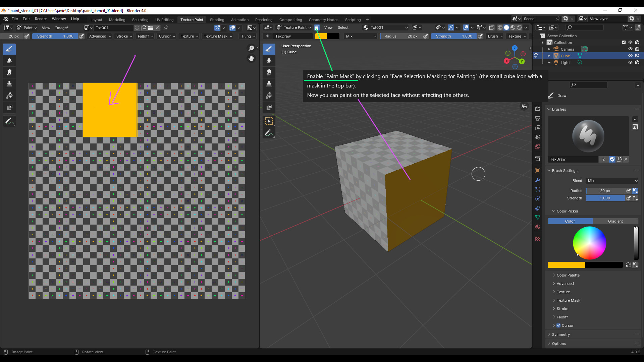Open the Select menu in the 3D viewport
The width and height of the screenshot is (644, 362).
[343, 27]
